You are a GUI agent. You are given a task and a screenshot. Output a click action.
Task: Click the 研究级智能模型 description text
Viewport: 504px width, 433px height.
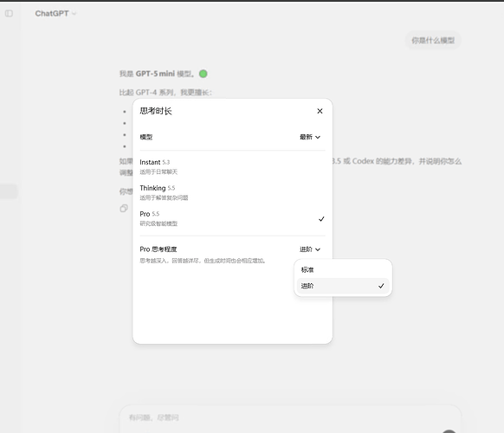tap(158, 223)
